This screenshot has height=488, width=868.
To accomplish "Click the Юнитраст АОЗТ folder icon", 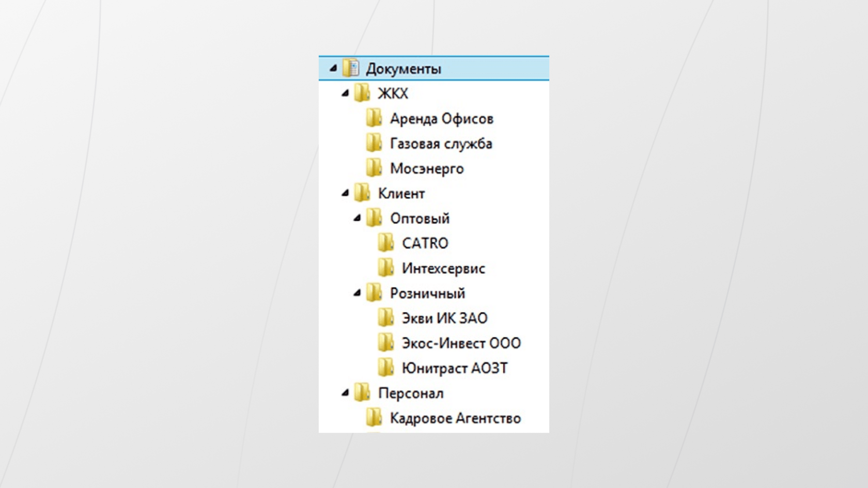I will point(386,368).
